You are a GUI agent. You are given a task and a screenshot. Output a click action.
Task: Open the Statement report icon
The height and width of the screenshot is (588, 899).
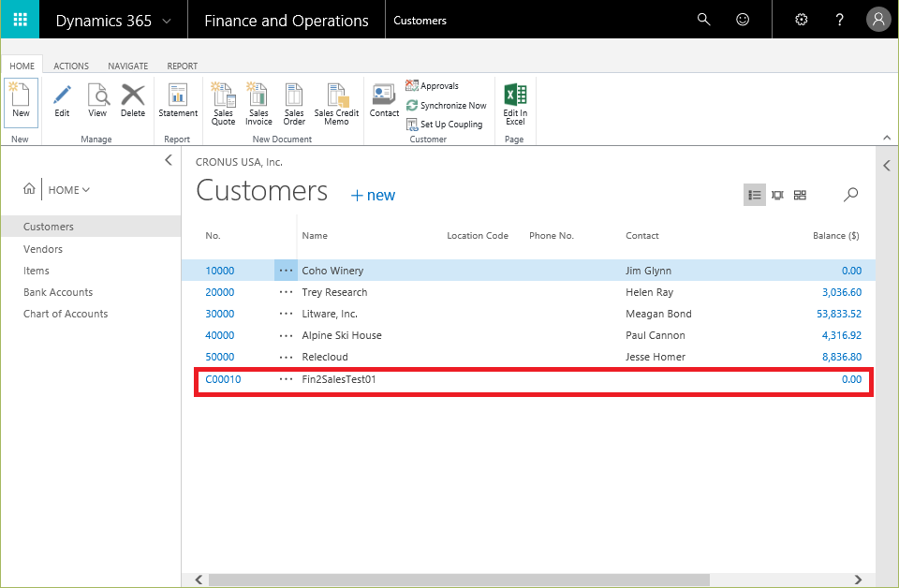[x=178, y=101]
